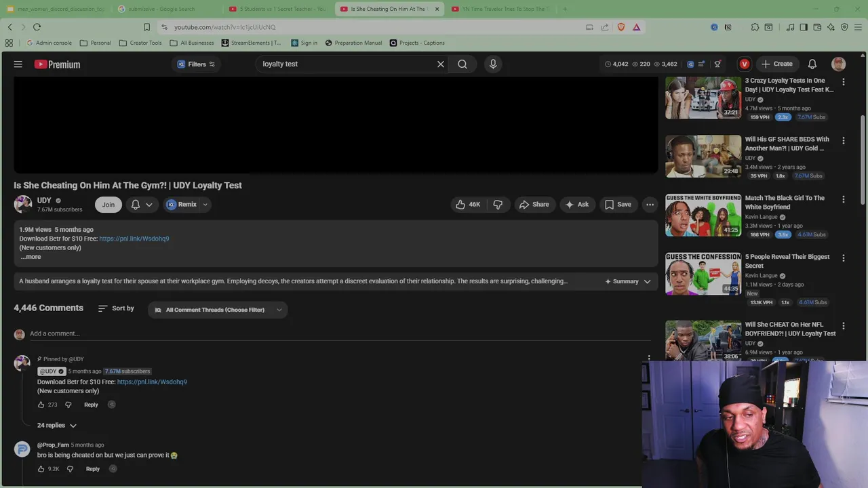The width and height of the screenshot is (868, 488).
Task: Share the video
Action: (534, 204)
